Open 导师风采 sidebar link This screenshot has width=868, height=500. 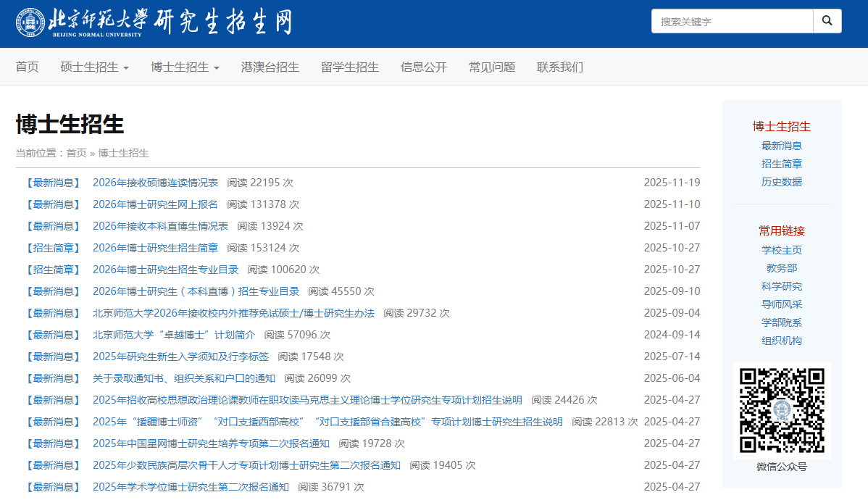point(782,304)
